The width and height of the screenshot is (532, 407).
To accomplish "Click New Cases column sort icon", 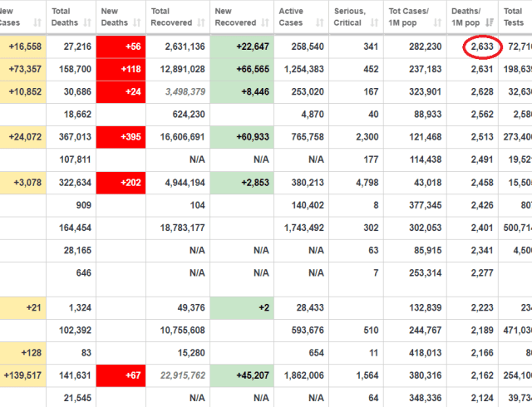I will [x=37, y=22].
